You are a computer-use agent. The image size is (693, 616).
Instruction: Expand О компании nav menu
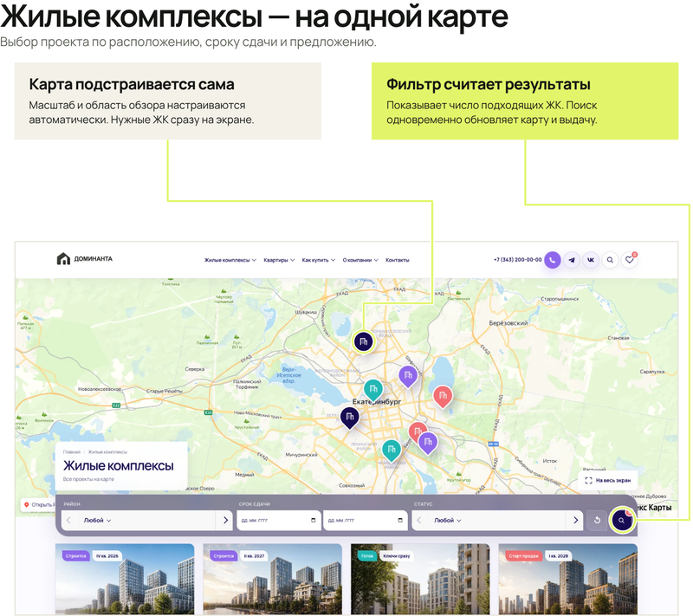point(360,260)
